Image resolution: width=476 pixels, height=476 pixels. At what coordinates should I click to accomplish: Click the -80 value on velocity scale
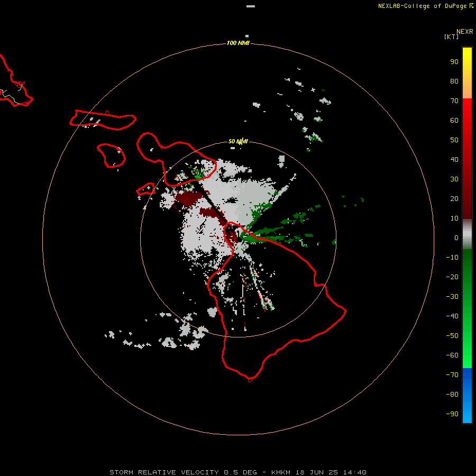[452, 395]
